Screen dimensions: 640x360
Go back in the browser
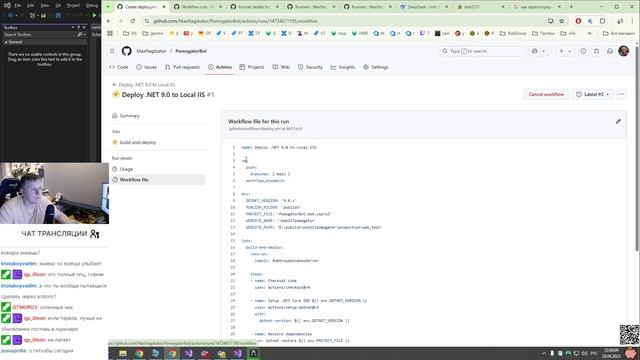pos(109,21)
